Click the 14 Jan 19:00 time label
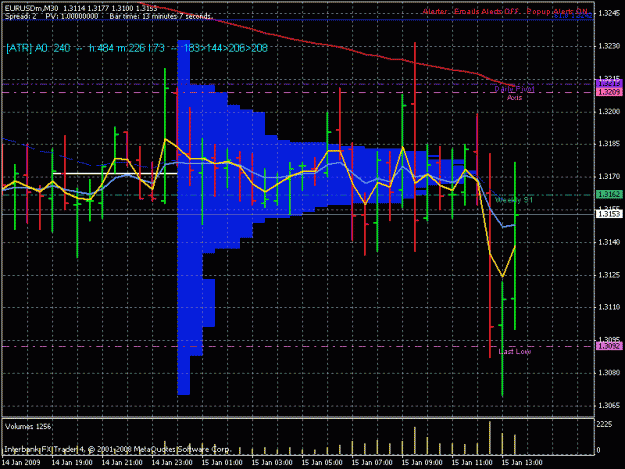Screen dimensions: 625x469 coord(72,463)
